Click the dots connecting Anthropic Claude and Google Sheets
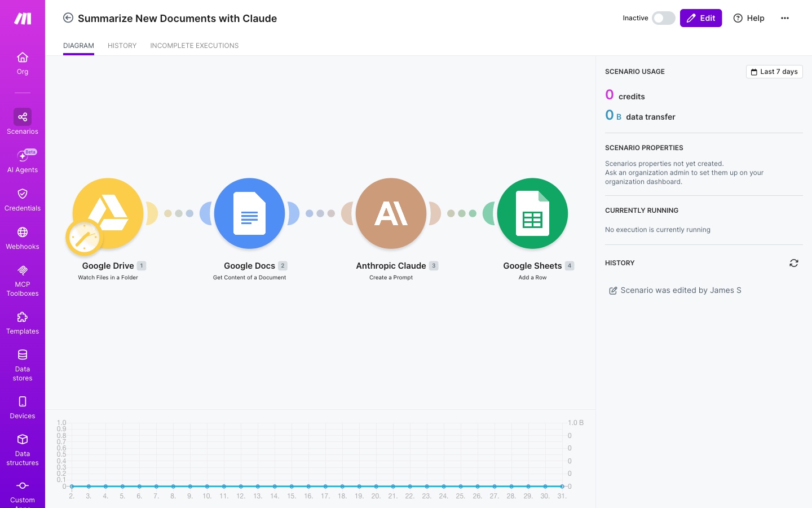Image resolution: width=812 pixels, height=508 pixels. pyautogui.click(x=462, y=213)
